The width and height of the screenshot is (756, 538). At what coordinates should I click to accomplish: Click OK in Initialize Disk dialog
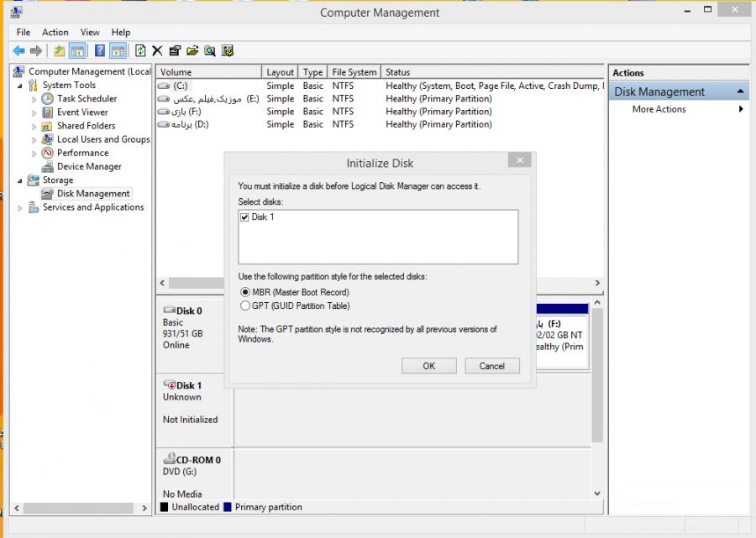click(x=429, y=366)
